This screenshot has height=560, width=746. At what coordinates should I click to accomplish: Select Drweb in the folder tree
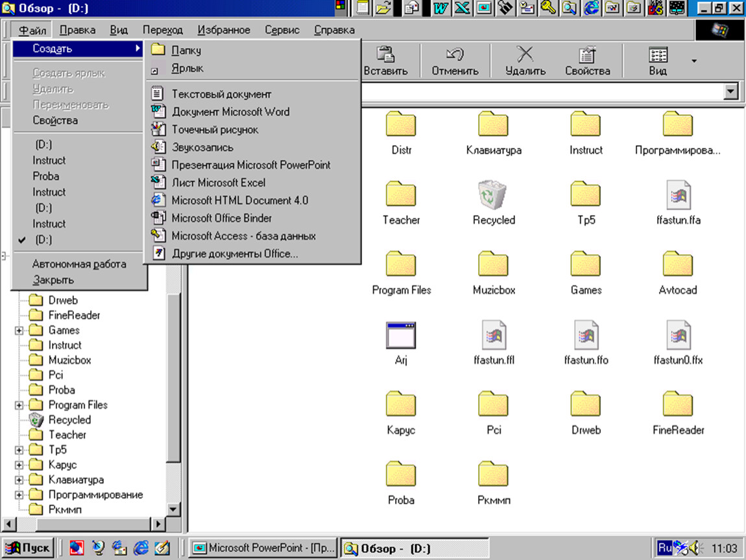pyautogui.click(x=63, y=301)
